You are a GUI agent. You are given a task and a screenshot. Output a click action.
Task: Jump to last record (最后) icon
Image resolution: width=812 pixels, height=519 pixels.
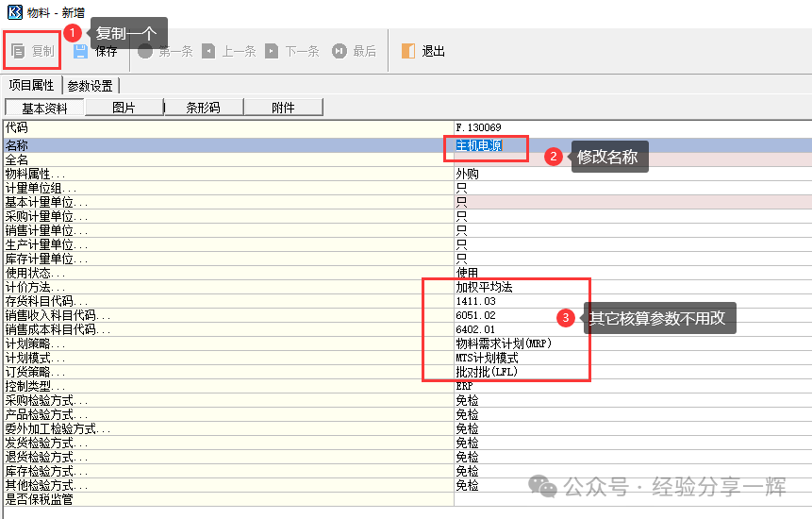pyautogui.click(x=340, y=51)
